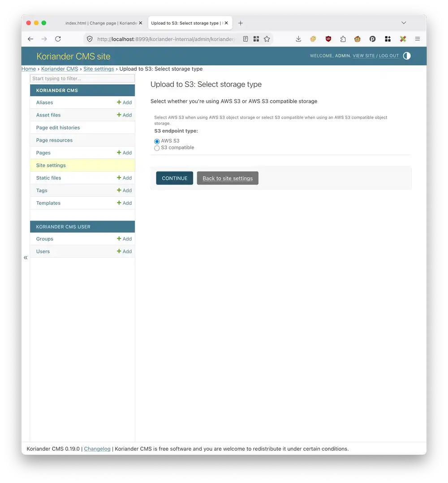Viewport: 448px width, 483px height.
Task: Add a new Page
Action: [125, 153]
